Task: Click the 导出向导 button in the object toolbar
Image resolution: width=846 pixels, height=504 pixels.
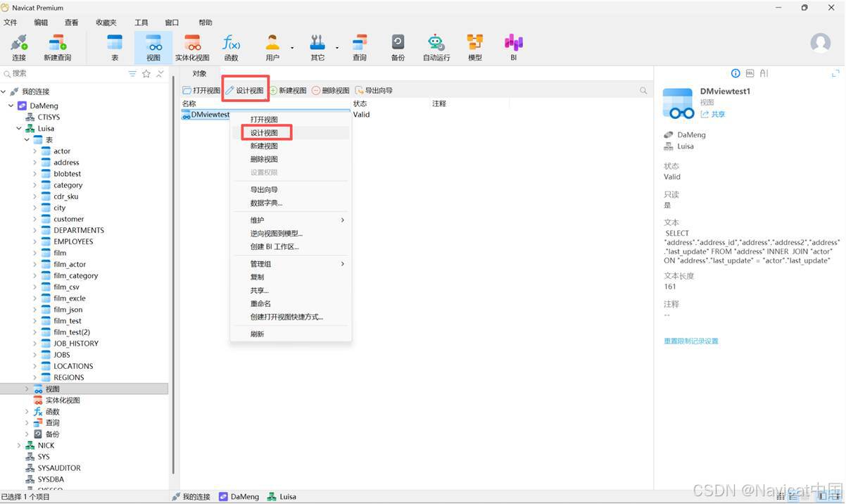Action: click(374, 91)
